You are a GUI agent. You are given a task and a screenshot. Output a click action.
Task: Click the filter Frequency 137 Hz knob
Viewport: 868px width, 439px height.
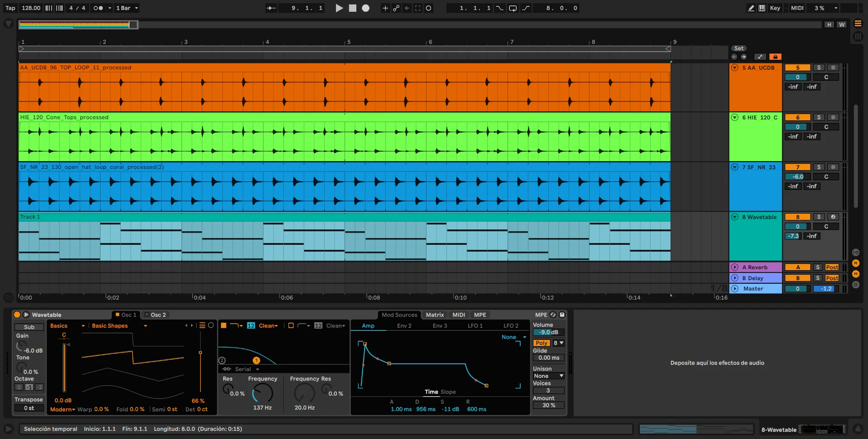263,393
